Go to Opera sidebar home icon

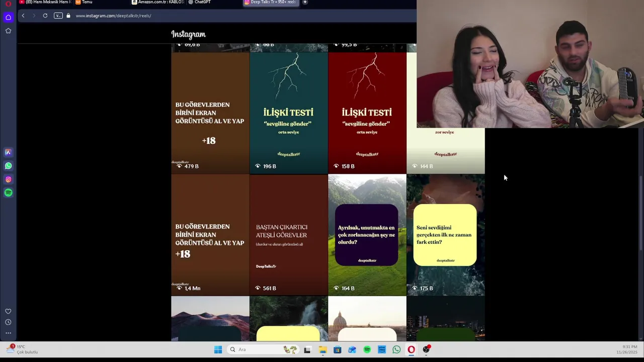8,17
